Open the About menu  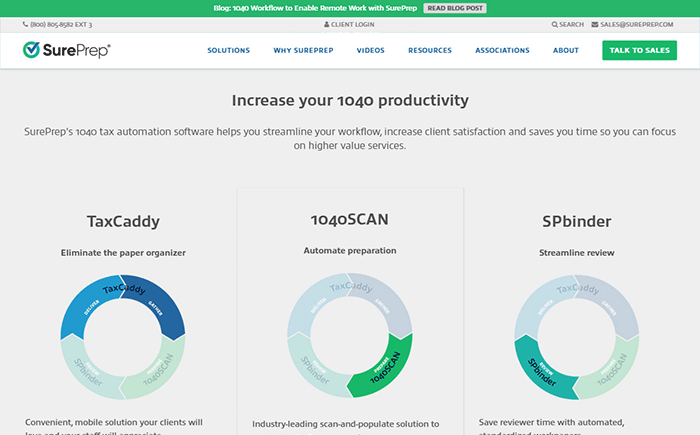pos(566,50)
